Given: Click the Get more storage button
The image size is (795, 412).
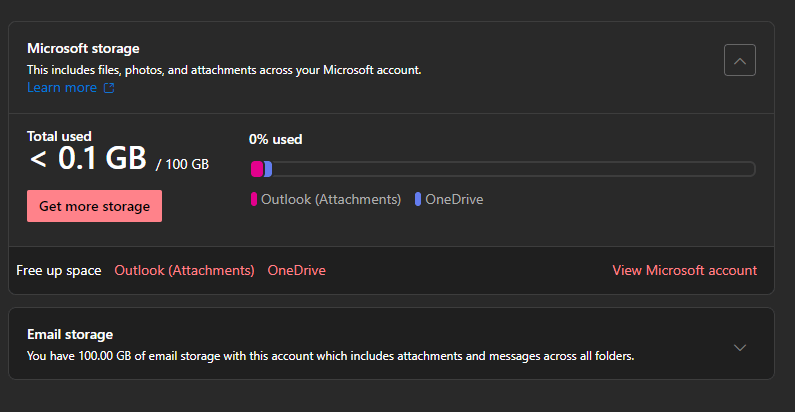Looking at the screenshot, I should [x=94, y=206].
